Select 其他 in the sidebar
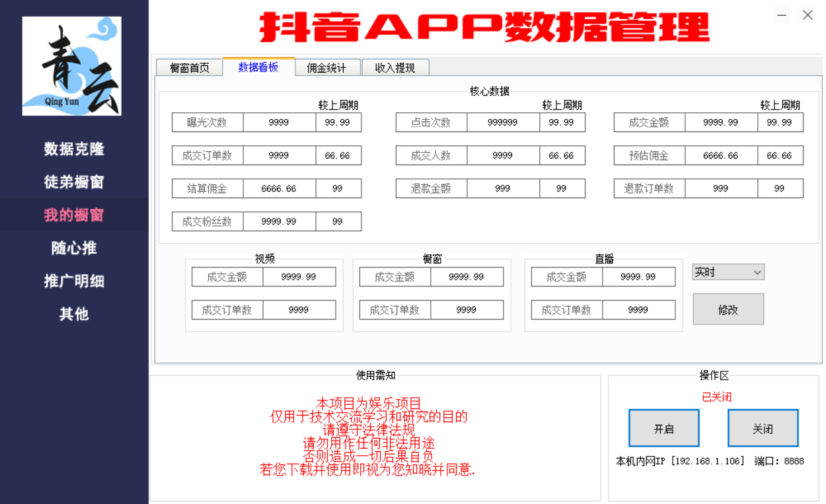The height and width of the screenshot is (504, 826). [x=74, y=314]
